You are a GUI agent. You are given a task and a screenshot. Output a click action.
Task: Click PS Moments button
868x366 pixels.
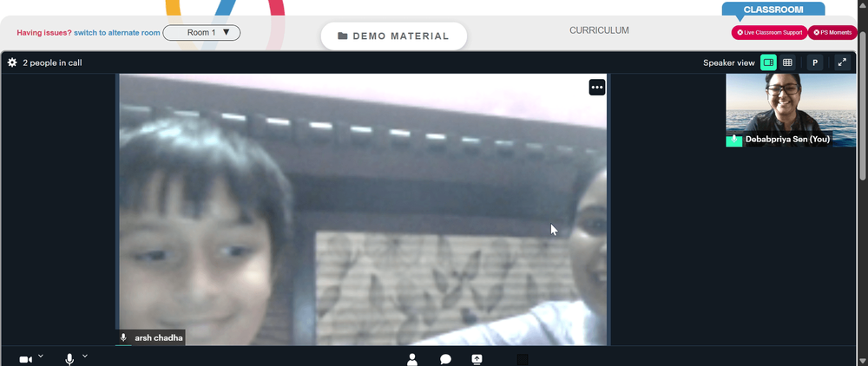click(832, 33)
